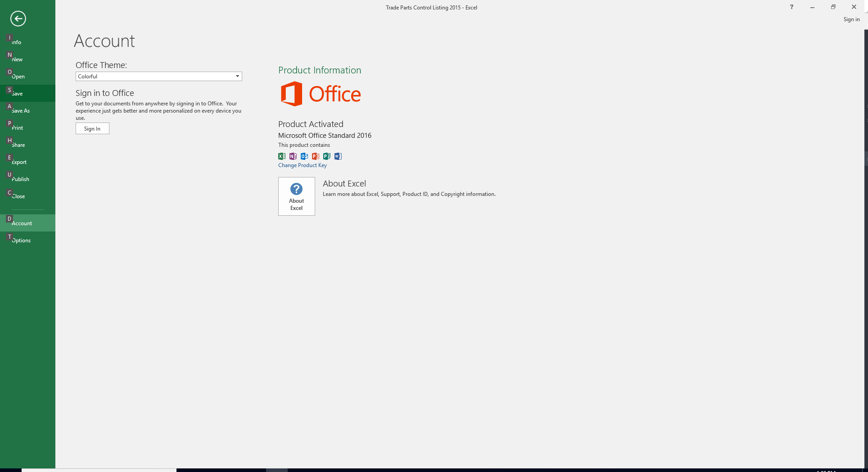
Task: Click the Office logo in Product Information
Action: [x=321, y=94]
